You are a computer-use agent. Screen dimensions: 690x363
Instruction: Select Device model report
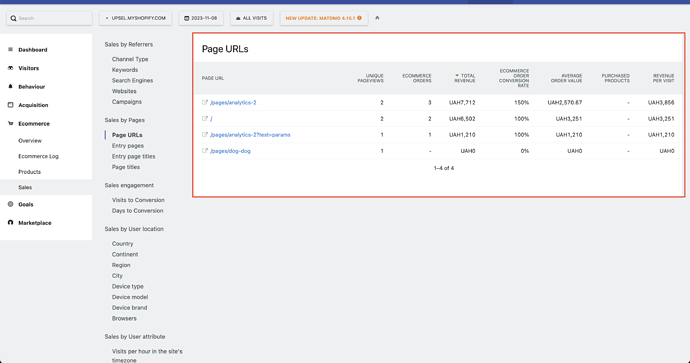tap(130, 297)
